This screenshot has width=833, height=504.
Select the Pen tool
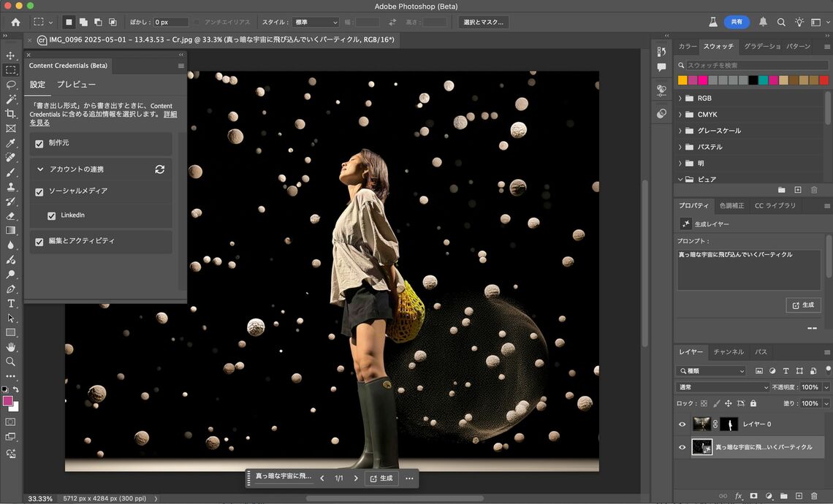coord(11,289)
